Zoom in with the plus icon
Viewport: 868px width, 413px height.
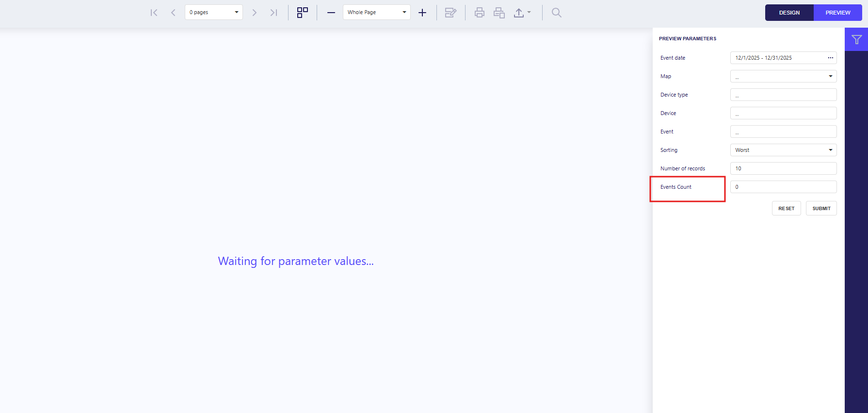(x=422, y=13)
